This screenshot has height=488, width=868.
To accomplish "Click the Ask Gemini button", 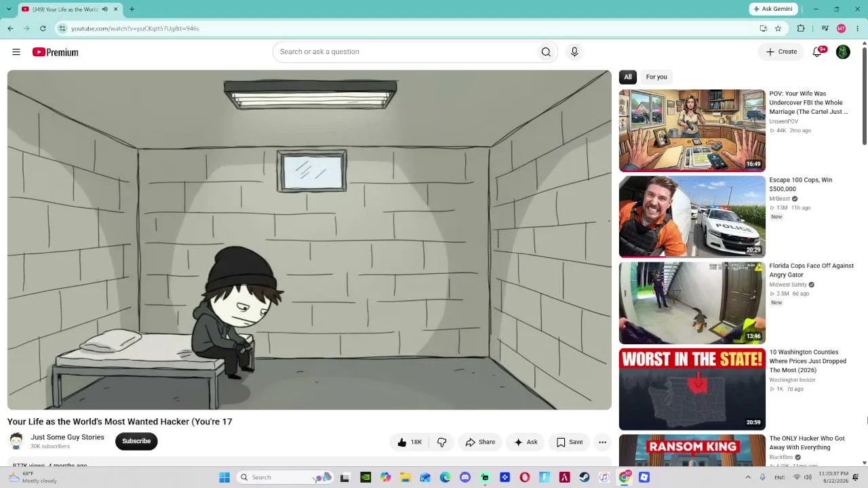I will click(x=772, y=9).
